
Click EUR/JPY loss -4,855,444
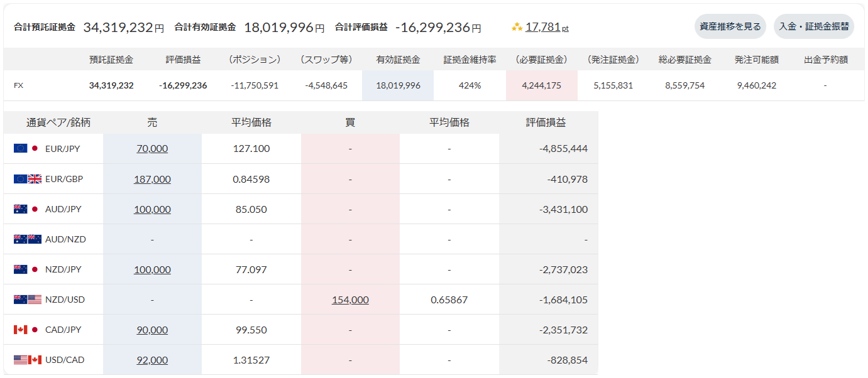point(563,149)
